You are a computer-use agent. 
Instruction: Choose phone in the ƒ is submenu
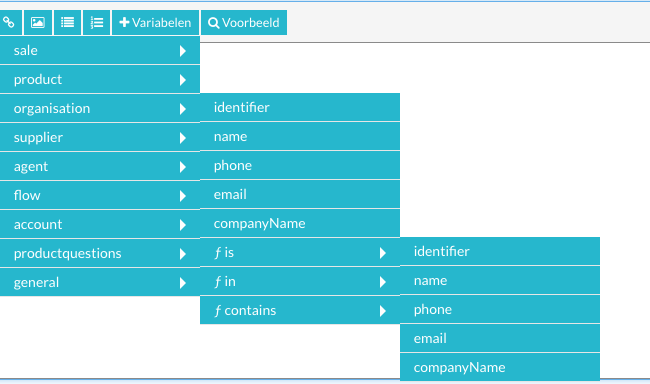pyautogui.click(x=500, y=309)
